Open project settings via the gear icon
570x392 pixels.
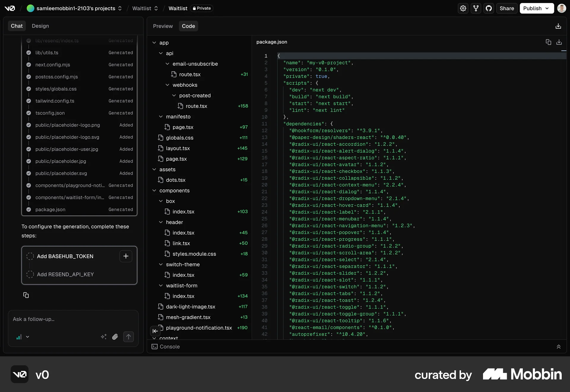[463, 8]
